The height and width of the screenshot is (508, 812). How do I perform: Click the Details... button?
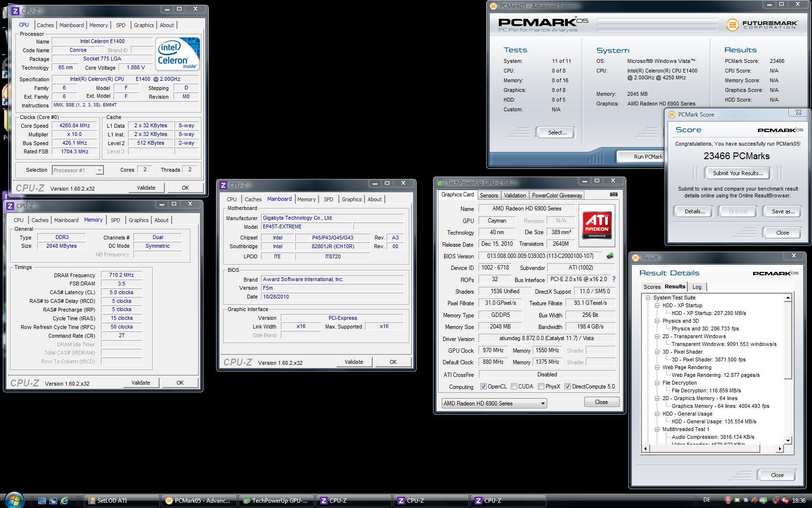tap(695, 211)
